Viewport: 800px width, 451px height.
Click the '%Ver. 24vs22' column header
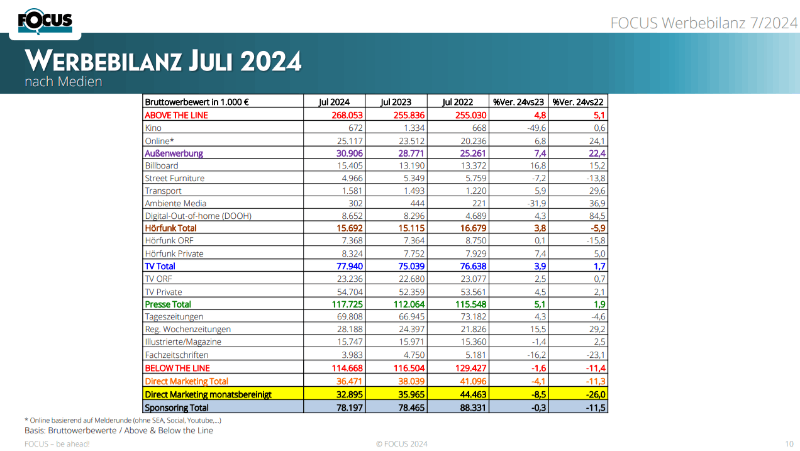[x=578, y=102]
